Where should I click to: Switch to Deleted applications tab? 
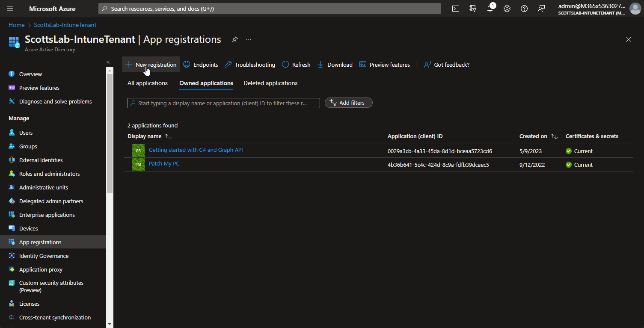[270, 83]
